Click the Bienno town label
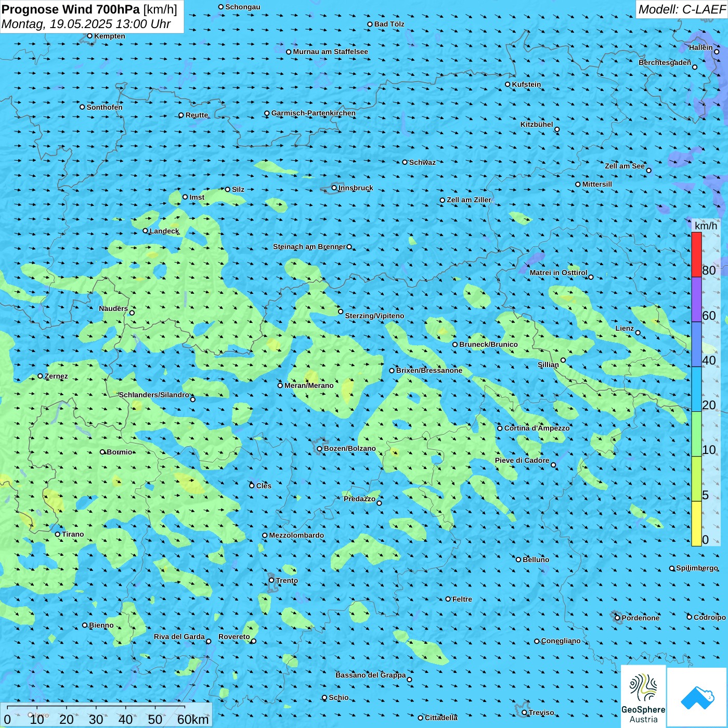 tap(101, 625)
